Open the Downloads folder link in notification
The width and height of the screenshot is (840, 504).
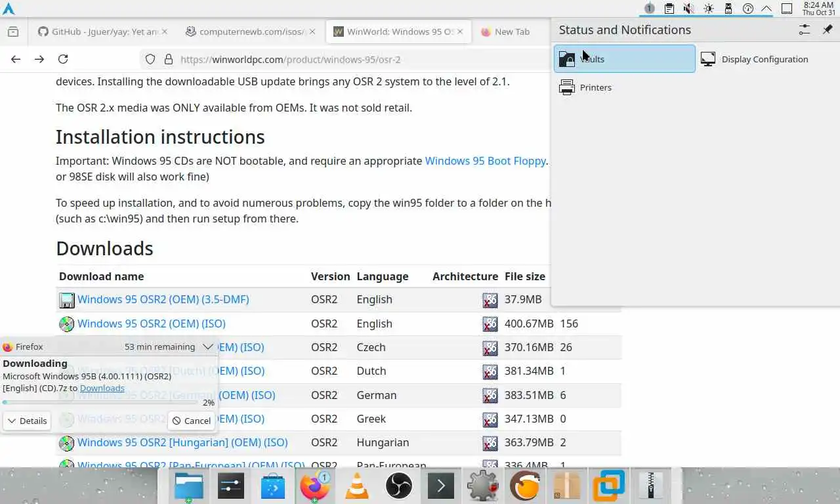tap(102, 388)
